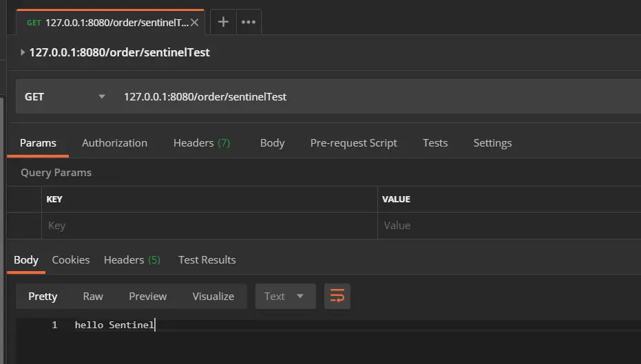Screen dimensions: 641x364
Task: View the response Headers (5) tab
Action: 132,260
